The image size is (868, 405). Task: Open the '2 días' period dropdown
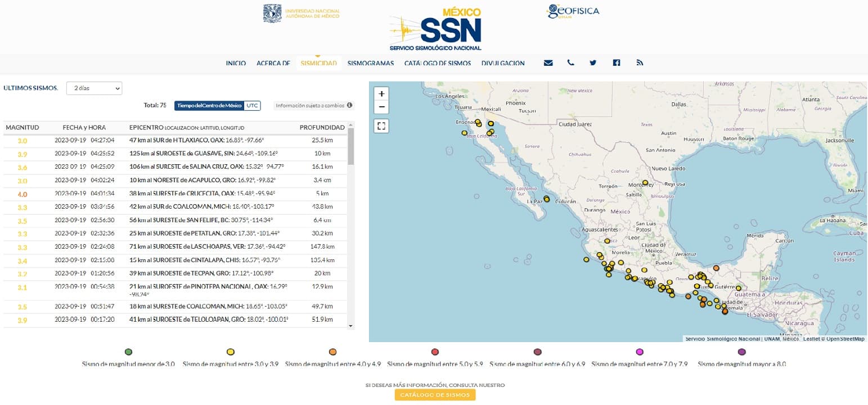94,88
